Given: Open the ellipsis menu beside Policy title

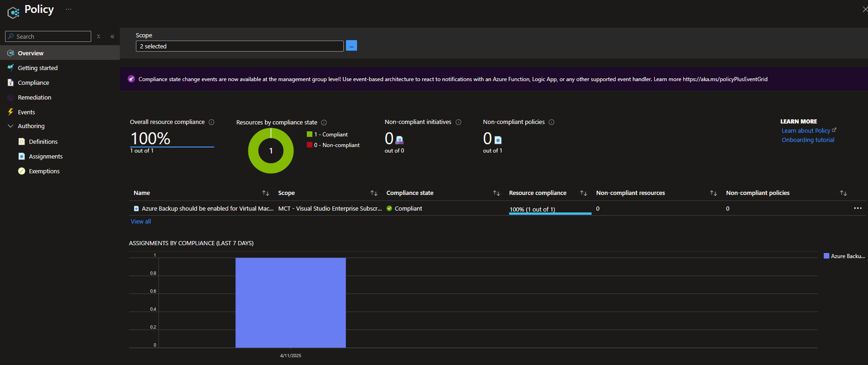Looking at the screenshot, I should pos(69,9).
